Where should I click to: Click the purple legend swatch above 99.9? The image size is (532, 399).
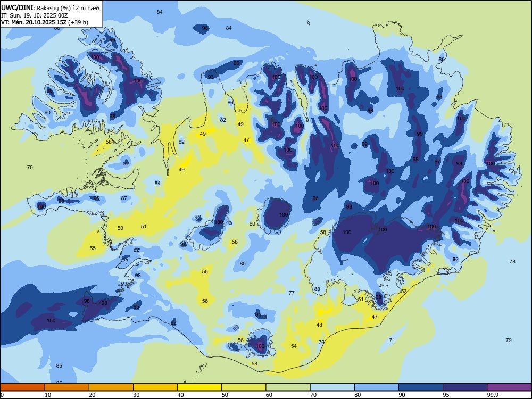pyautogui.click(x=509, y=387)
